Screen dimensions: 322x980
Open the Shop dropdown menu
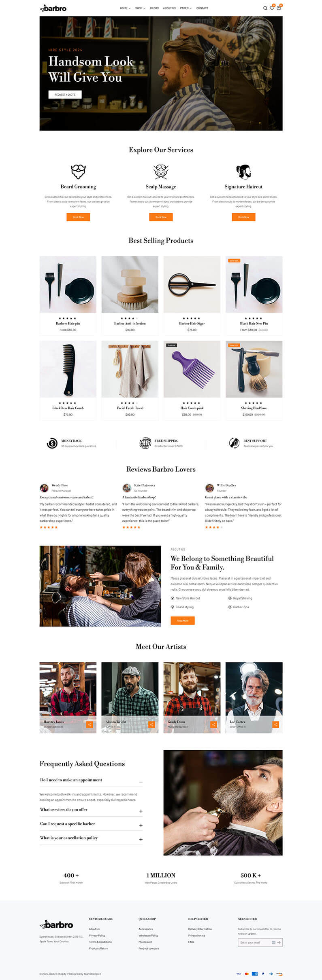140,8
